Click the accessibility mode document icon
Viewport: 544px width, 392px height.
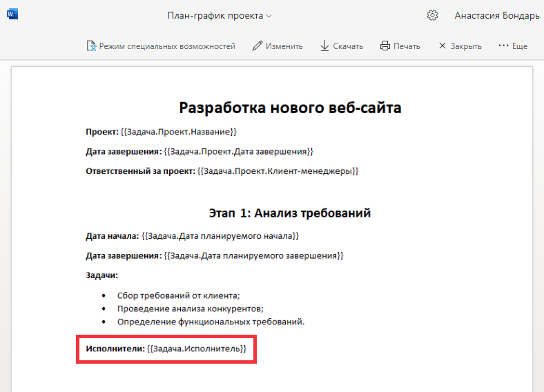(91, 46)
